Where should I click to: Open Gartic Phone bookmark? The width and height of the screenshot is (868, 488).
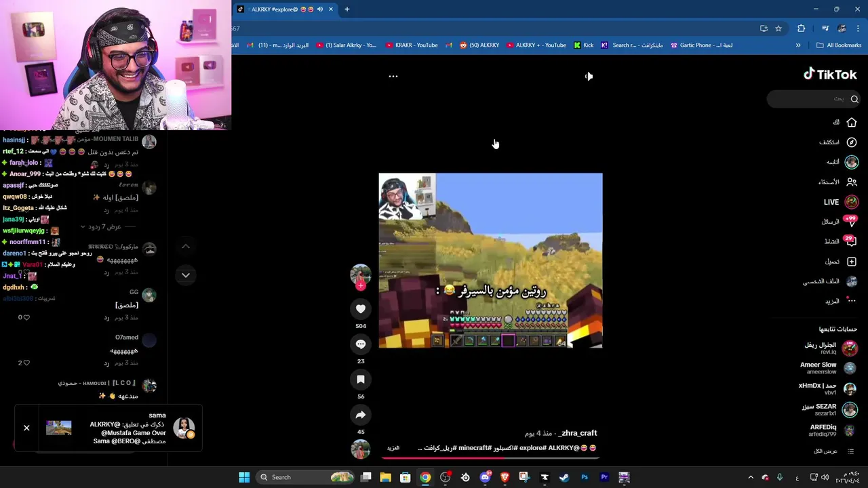(x=701, y=45)
